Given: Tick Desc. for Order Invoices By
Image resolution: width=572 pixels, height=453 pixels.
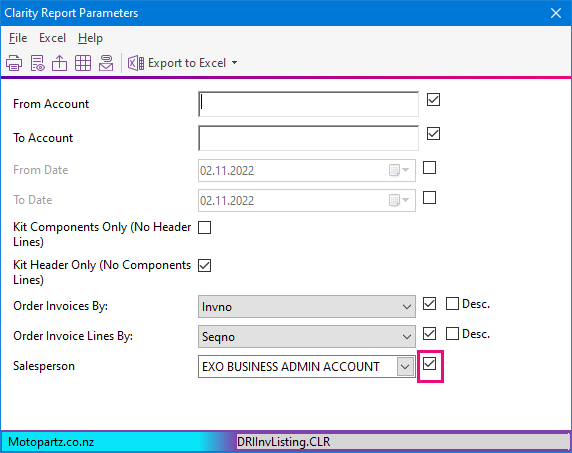Looking at the screenshot, I should tap(452, 303).
